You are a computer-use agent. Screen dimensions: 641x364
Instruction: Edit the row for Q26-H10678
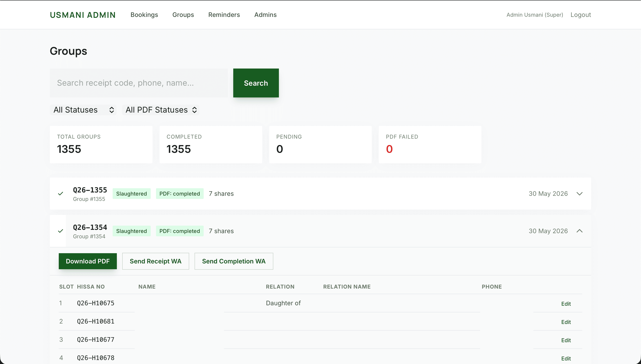(566, 358)
